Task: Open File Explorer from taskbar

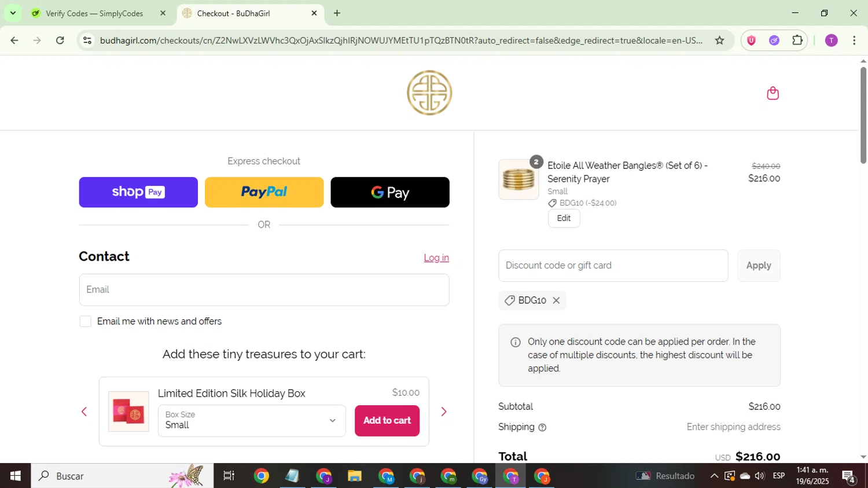Action: click(x=354, y=476)
